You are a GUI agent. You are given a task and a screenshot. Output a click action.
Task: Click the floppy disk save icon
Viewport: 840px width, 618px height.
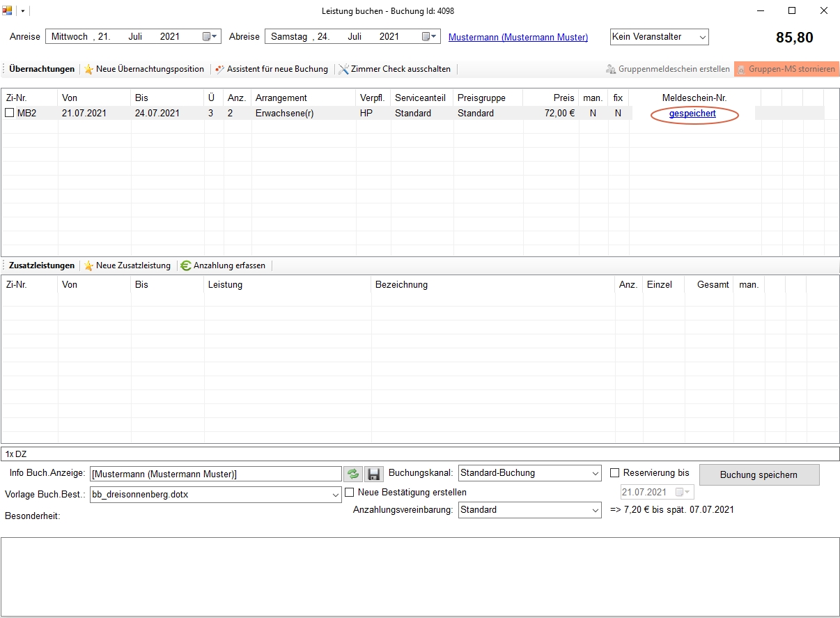373,474
